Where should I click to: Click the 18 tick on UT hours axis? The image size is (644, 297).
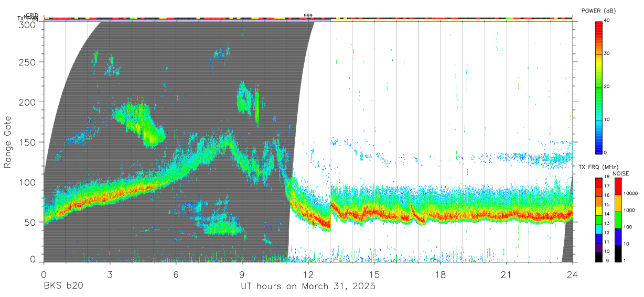[x=441, y=274]
